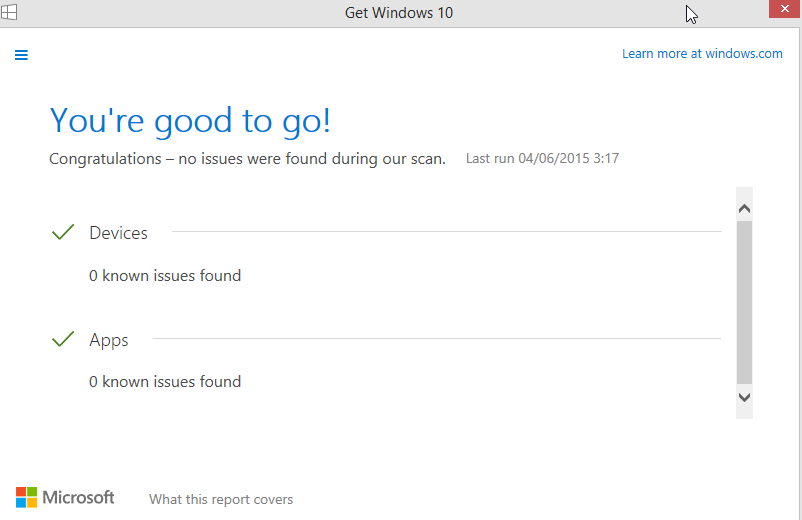The height and width of the screenshot is (520, 802).
Task: Click the green checkmark beside Apps
Action: (63, 338)
